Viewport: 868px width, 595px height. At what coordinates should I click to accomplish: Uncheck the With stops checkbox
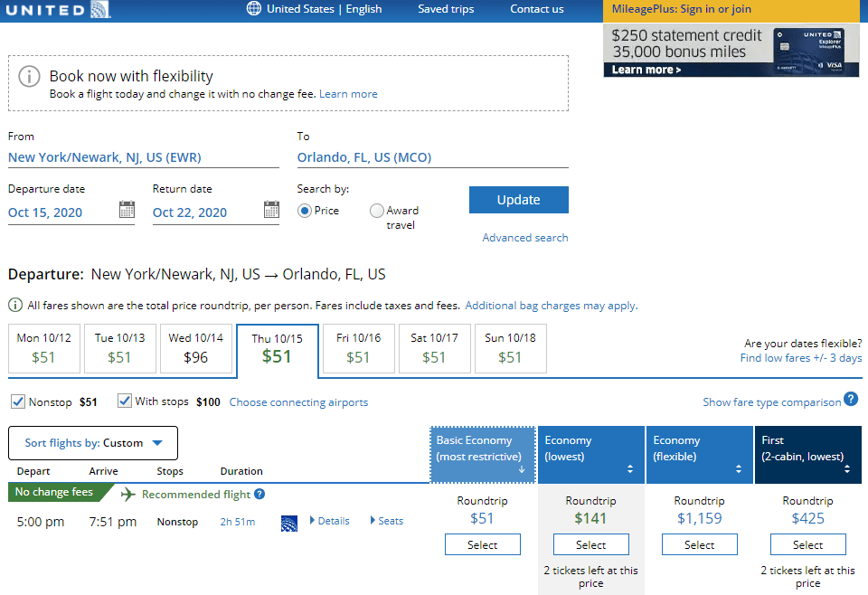pyautogui.click(x=125, y=401)
